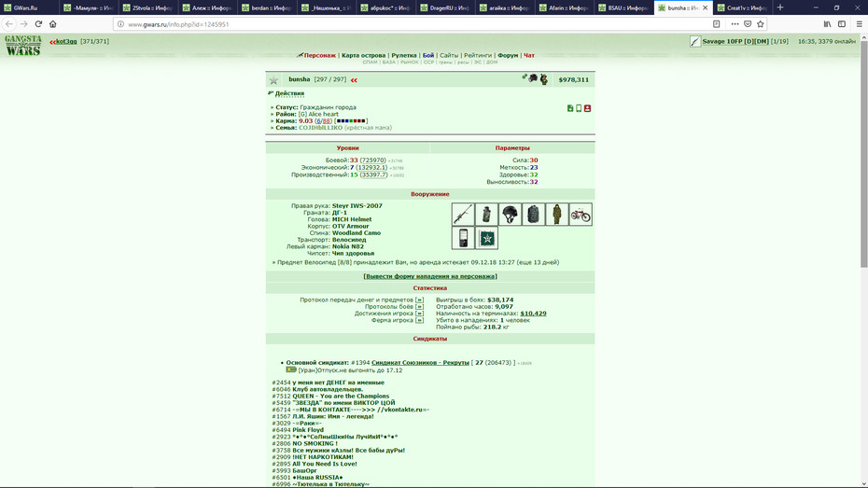This screenshot has height=488, width=868.
Task: Open the Форум menu item
Action: 508,55
